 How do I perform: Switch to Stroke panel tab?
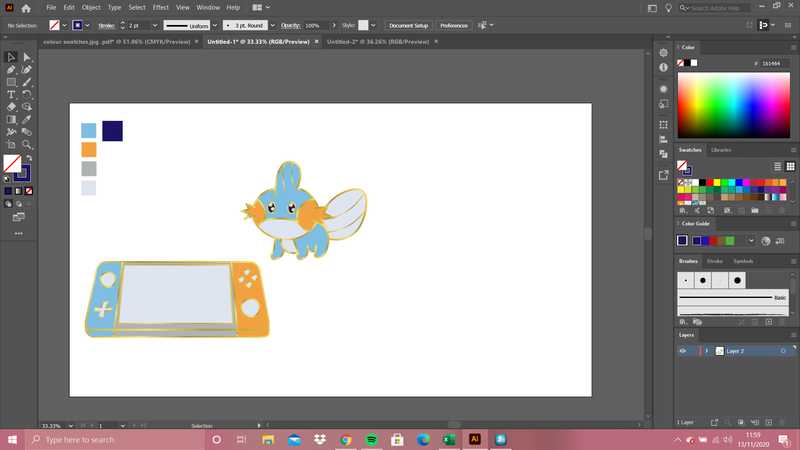714,261
